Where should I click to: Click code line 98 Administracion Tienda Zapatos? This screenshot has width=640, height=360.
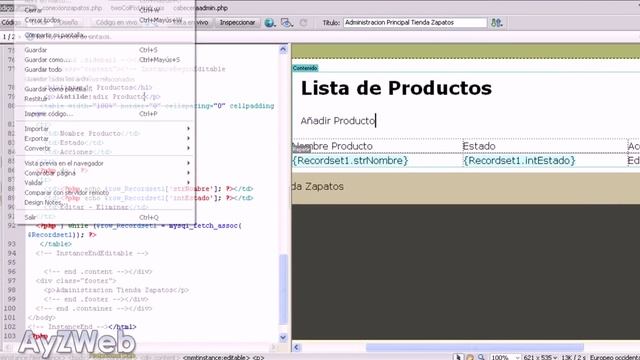point(116,290)
